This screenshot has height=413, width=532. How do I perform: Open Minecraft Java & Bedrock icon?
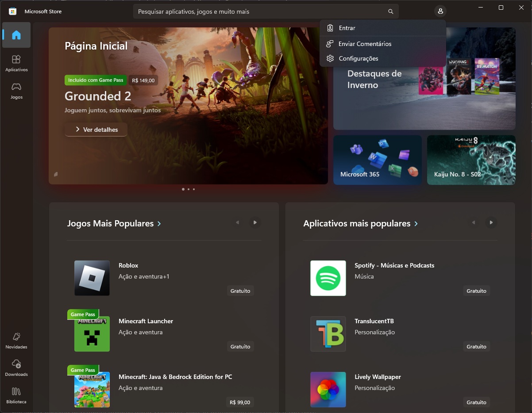(92, 390)
